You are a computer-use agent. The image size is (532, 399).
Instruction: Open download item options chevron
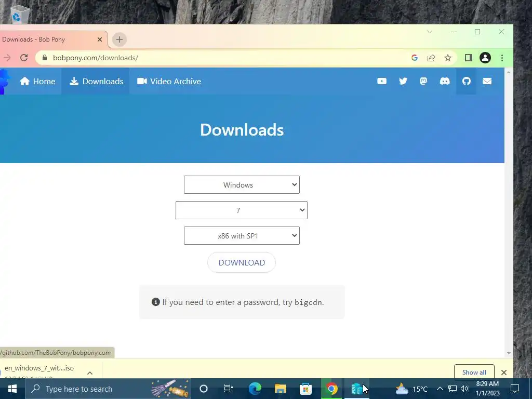click(x=90, y=373)
